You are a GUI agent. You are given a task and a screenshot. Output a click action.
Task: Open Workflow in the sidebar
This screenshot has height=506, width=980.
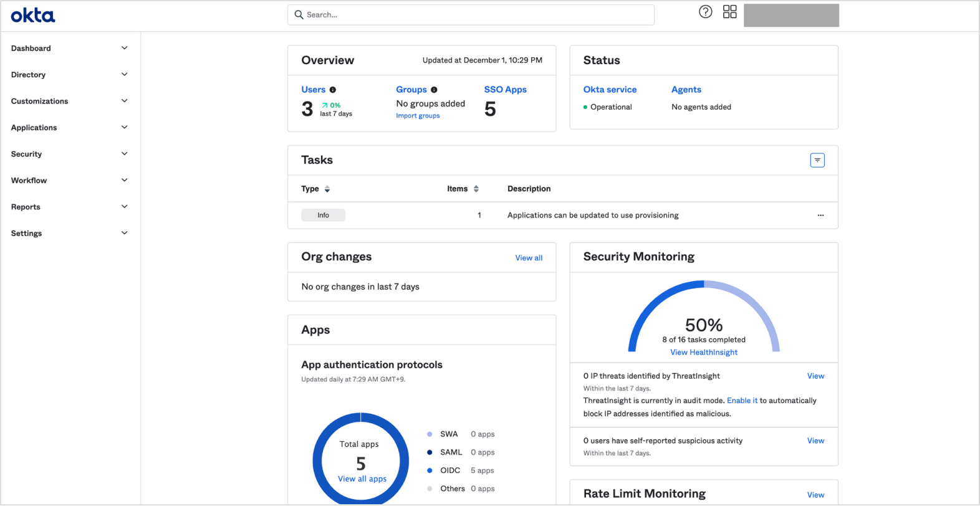pos(29,181)
